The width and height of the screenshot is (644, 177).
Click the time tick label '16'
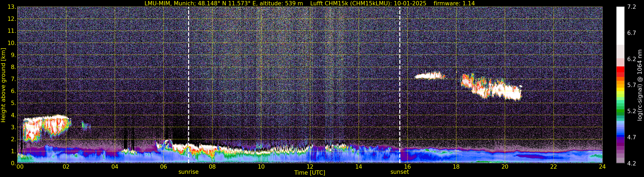pyautogui.click(x=407, y=167)
